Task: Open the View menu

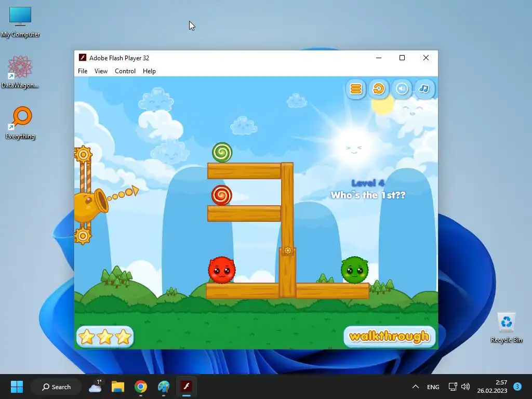Action: pos(101,71)
